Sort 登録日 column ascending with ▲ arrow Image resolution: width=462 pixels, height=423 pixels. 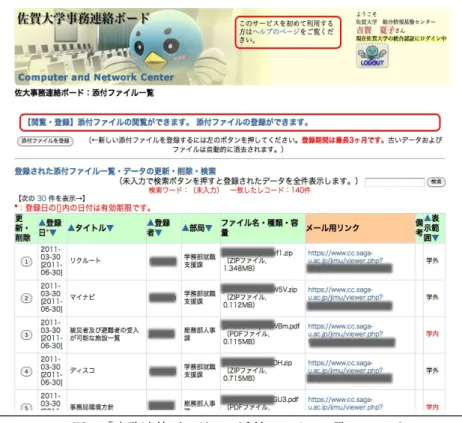(x=42, y=223)
